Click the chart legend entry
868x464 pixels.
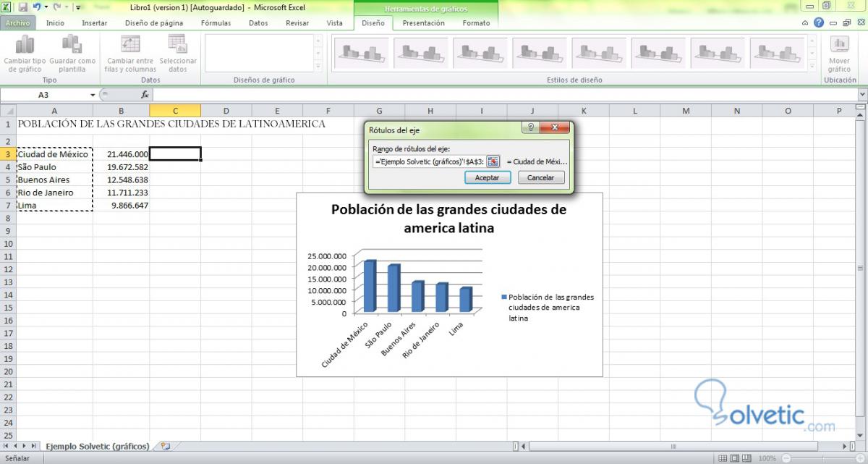547,307
